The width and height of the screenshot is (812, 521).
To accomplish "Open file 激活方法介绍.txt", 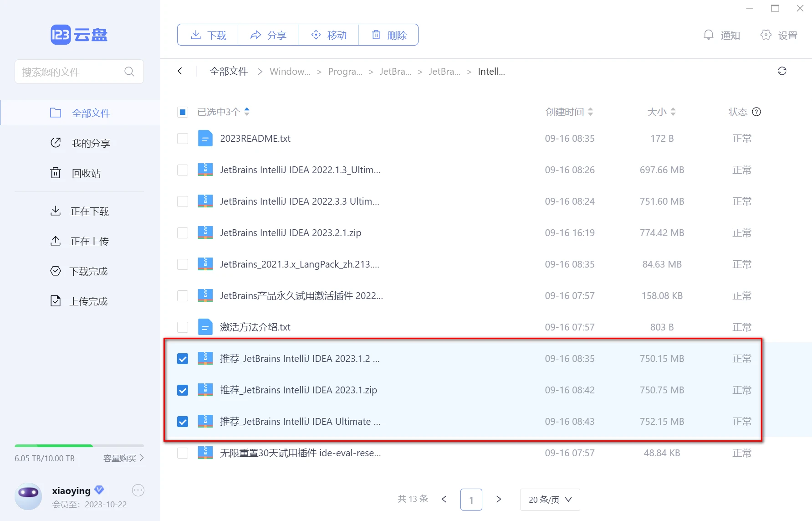I will point(255,327).
